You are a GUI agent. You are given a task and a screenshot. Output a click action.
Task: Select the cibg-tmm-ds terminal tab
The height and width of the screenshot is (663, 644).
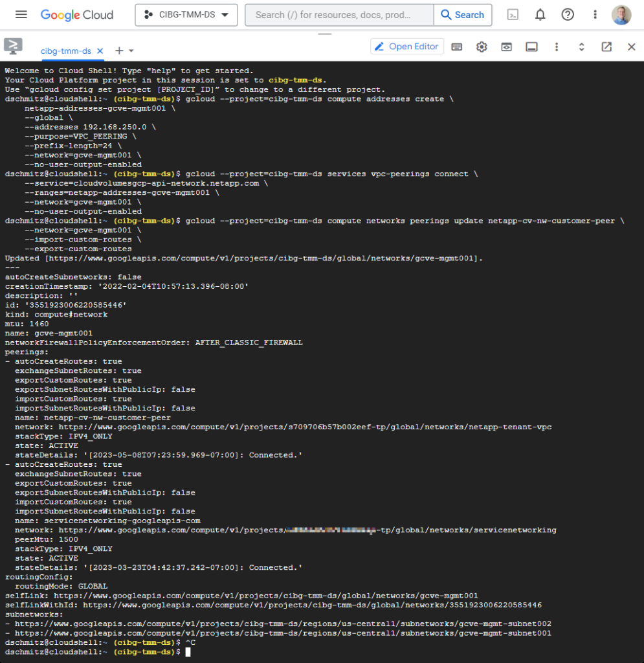coord(65,51)
